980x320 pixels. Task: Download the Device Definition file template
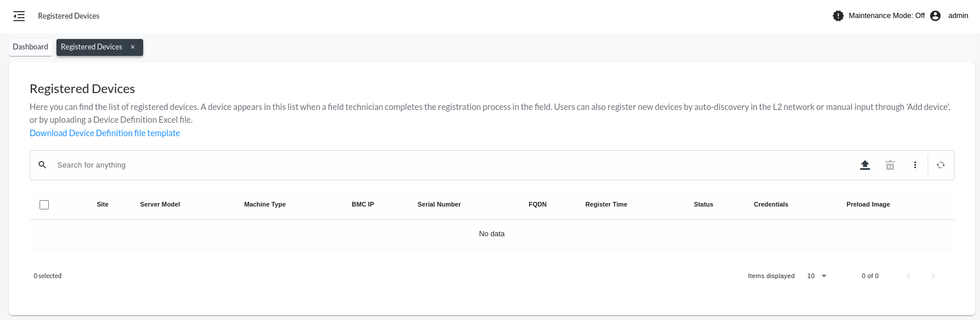105,133
